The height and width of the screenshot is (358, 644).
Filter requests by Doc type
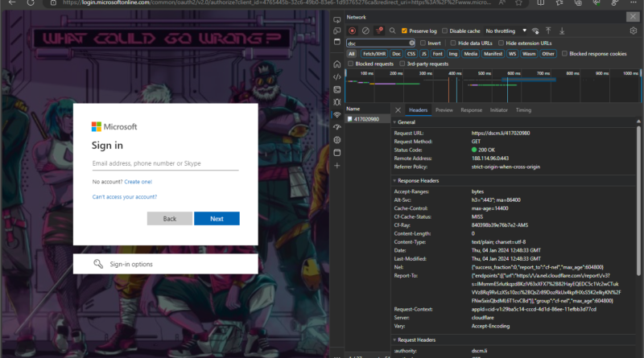click(396, 54)
